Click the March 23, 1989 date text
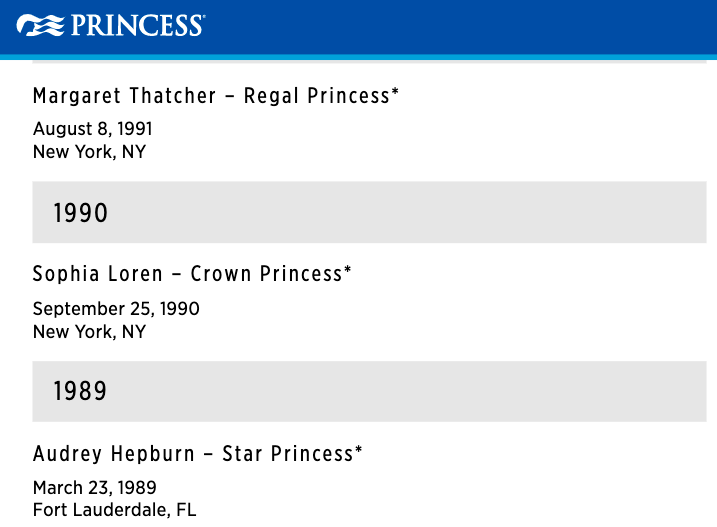Screen dimensions: 717x527 (95, 488)
